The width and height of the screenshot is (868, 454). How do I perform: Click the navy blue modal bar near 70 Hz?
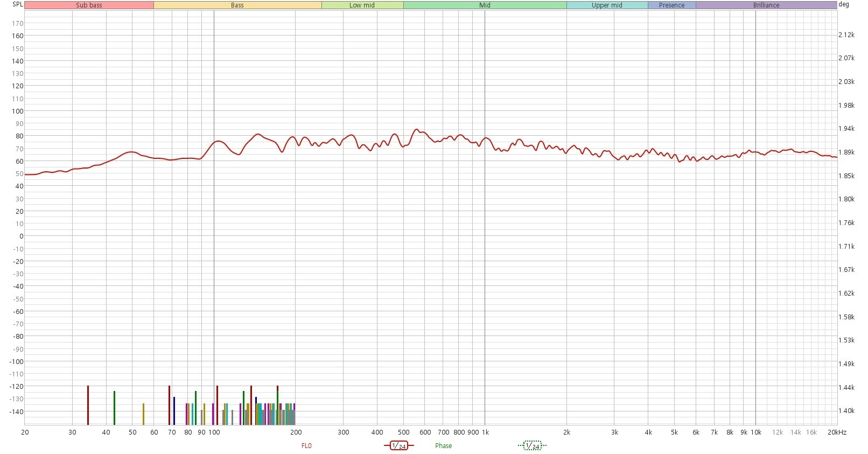[x=174, y=411]
